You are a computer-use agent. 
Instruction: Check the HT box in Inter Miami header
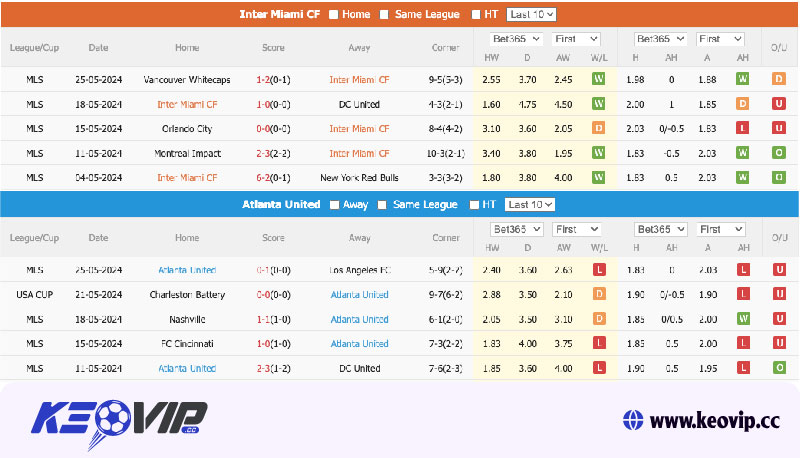point(475,14)
